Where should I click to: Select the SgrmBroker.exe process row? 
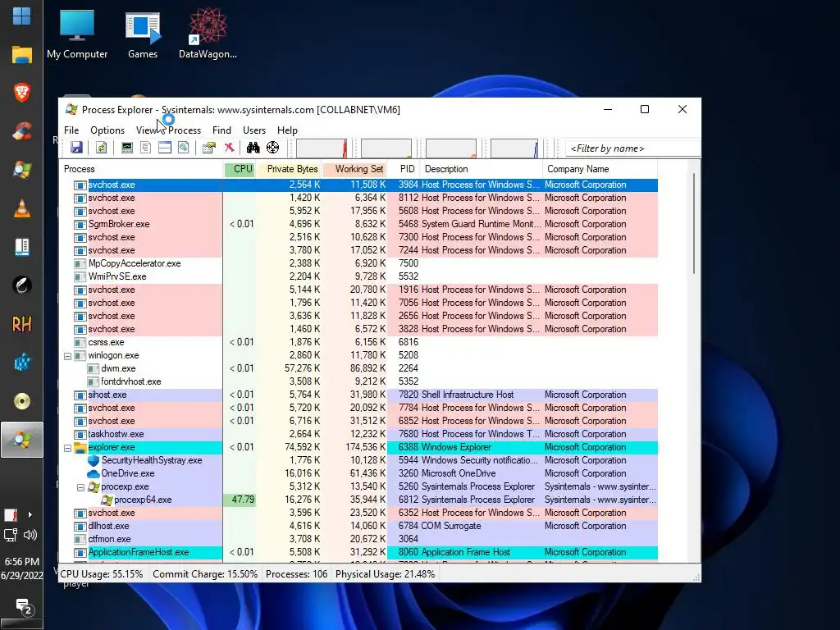(359, 224)
